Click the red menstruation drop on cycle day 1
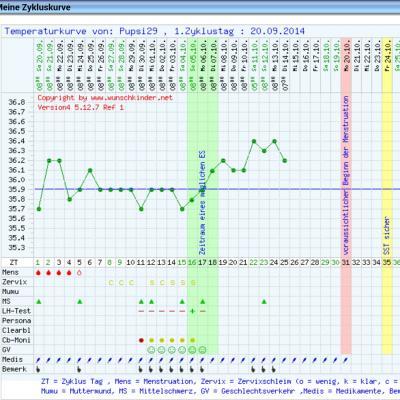The image size is (400, 400). (x=39, y=273)
